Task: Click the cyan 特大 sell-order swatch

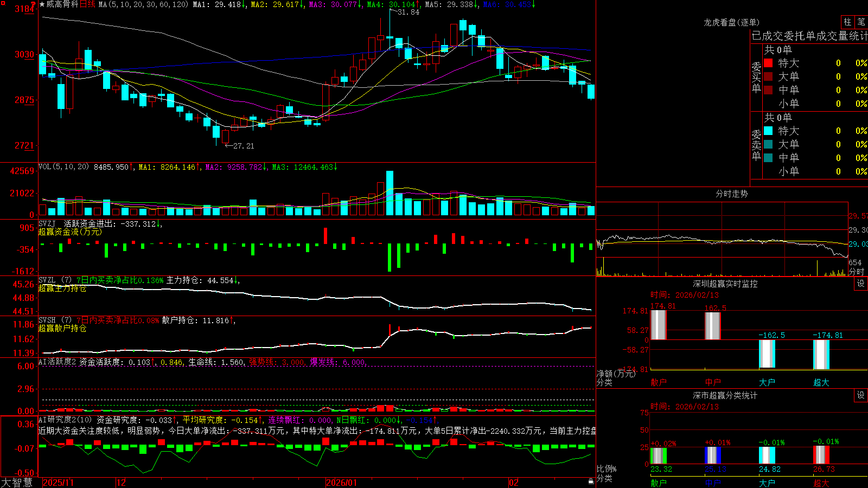Action: point(768,131)
